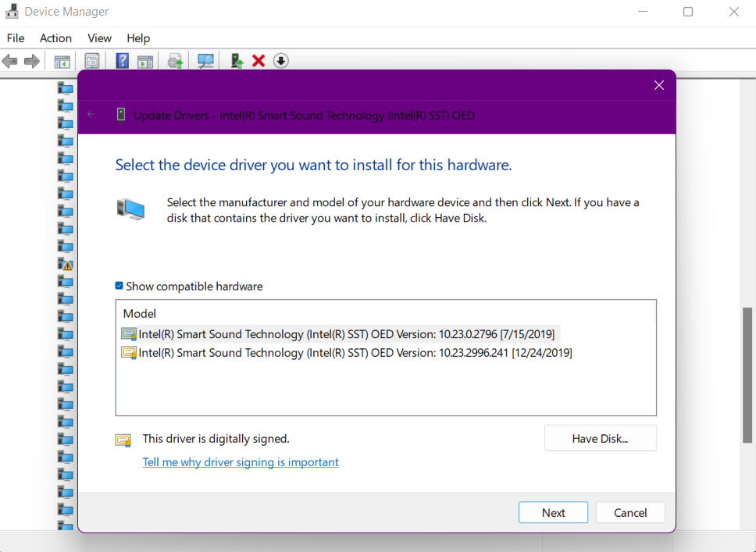Uncheck Show compatible hardware checkbox
The width and height of the screenshot is (756, 552).
pyautogui.click(x=119, y=287)
